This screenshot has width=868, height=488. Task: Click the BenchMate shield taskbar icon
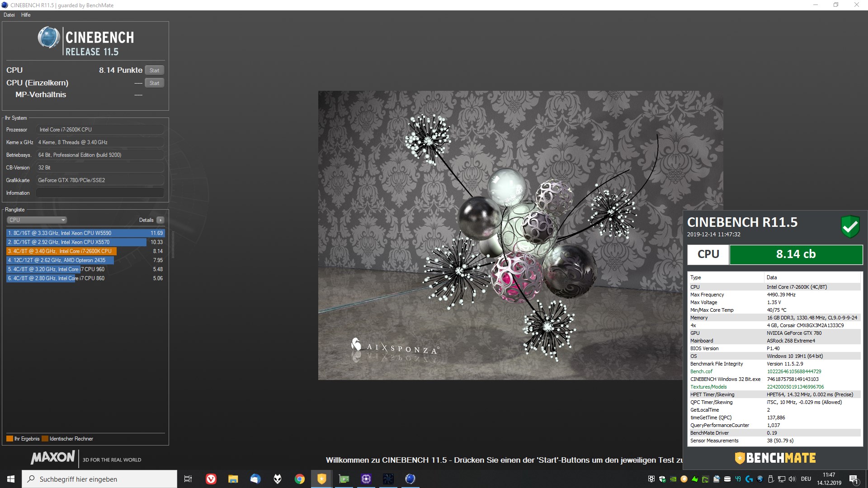coord(321,479)
